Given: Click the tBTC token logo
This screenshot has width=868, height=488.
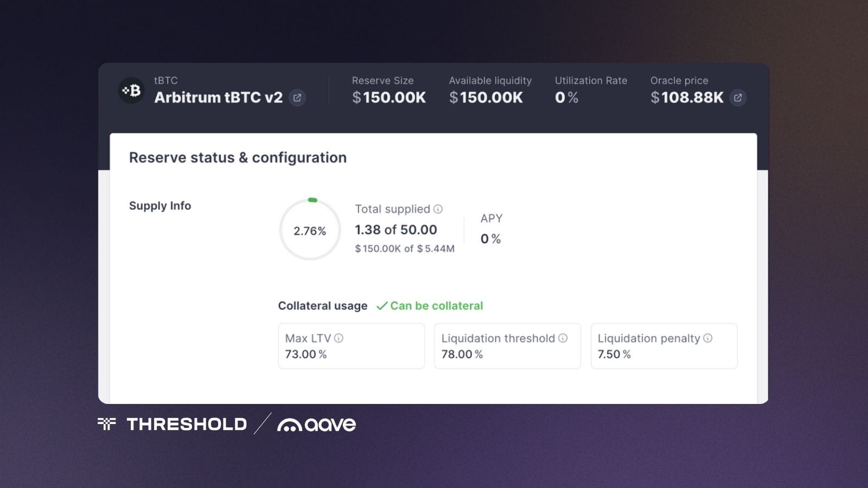Looking at the screenshot, I should click(x=131, y=91).
